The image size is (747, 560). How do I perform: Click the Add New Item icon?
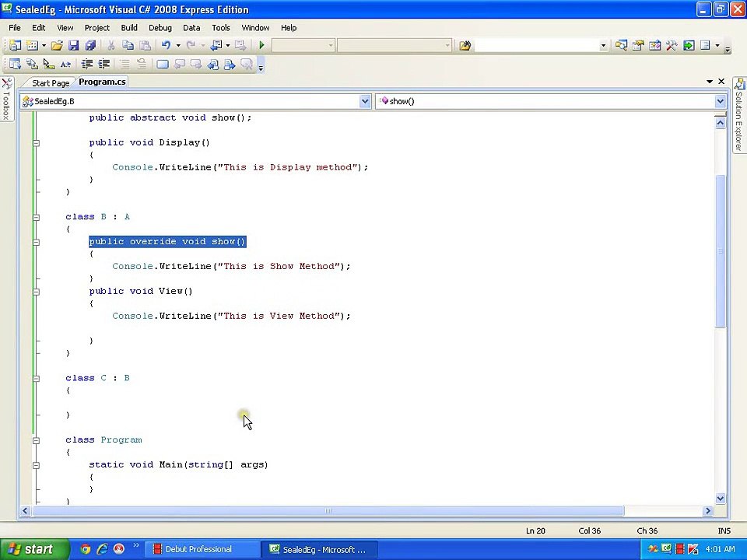click(32, 45)
